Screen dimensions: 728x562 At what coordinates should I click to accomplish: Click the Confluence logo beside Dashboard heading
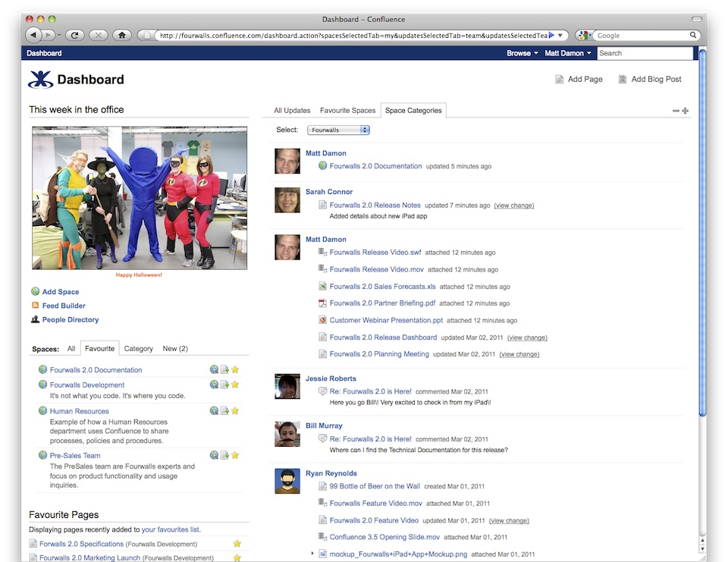(41, 80)
